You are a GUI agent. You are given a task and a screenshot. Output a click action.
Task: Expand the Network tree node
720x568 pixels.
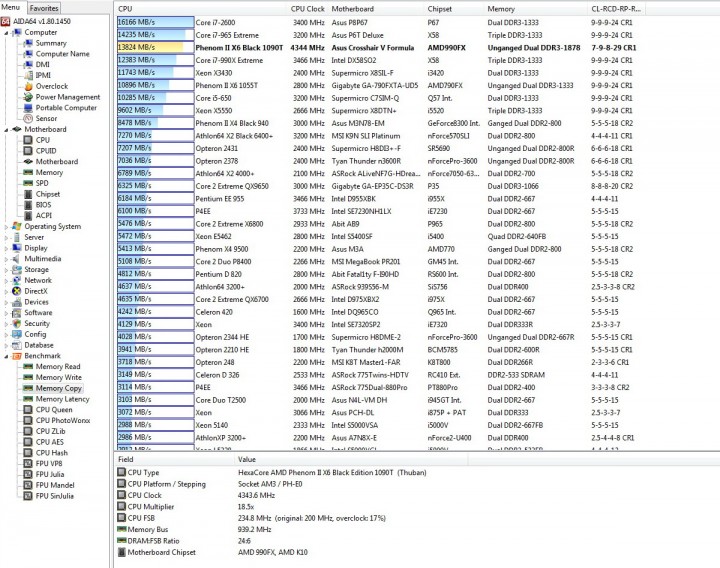(6, 281)
